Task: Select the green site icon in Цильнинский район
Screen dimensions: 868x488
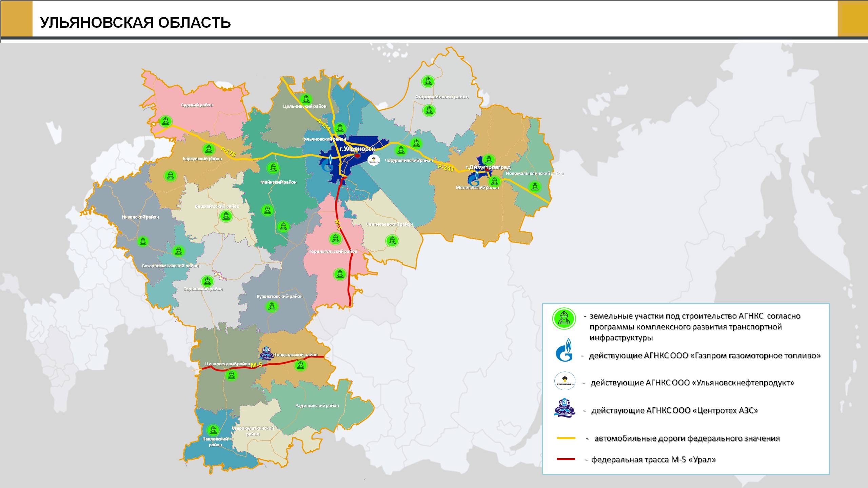Action: 306,99
